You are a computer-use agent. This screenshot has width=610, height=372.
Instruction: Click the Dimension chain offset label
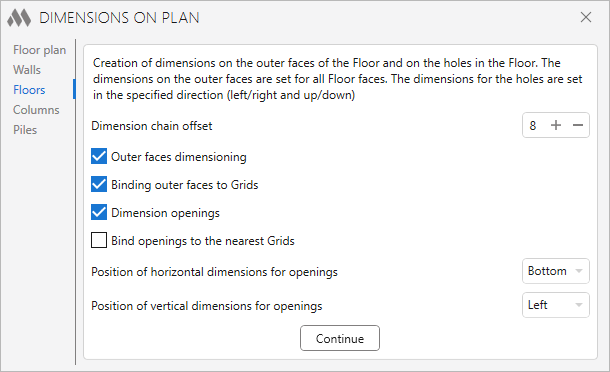click(152, 126)
